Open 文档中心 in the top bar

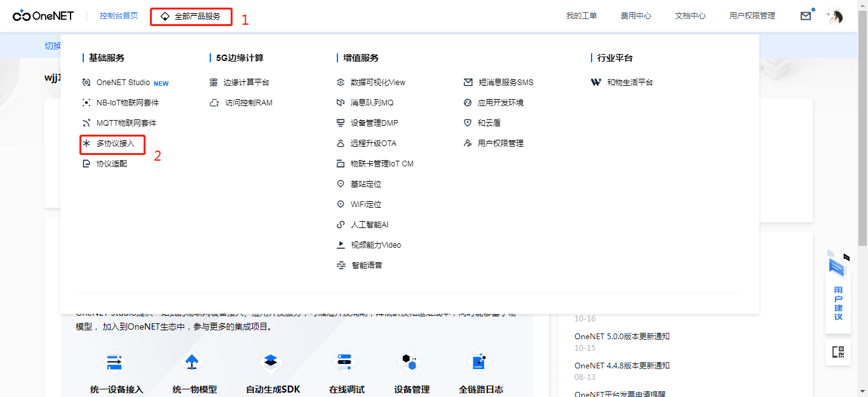point(690,16)
